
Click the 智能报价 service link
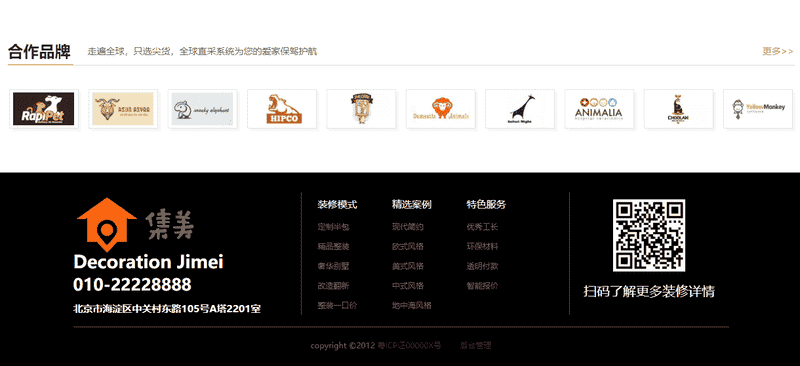tap(482, 286)
